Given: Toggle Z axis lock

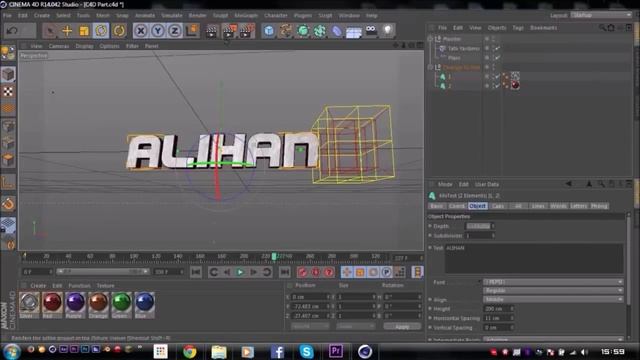Looking at the screenshot, I should (175, 31).
